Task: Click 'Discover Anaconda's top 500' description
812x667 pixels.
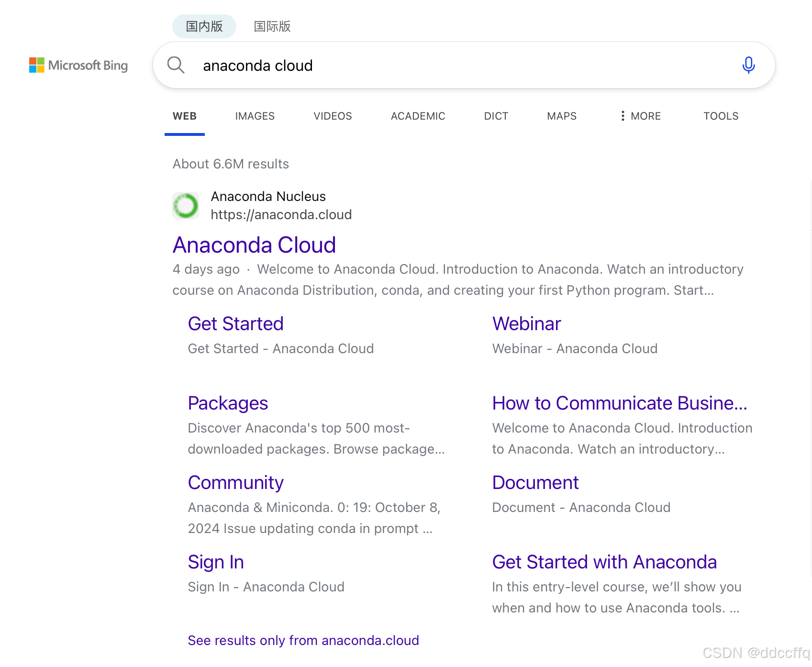Action: (316, 438)
